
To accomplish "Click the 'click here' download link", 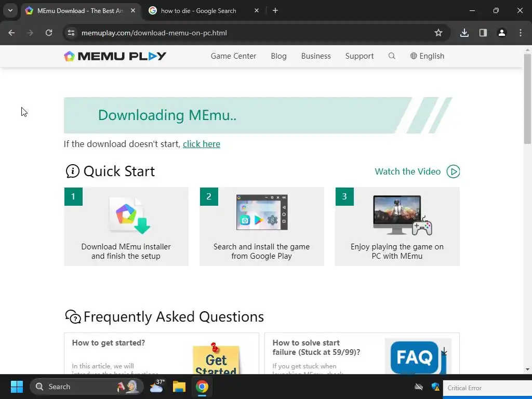I will pos(202,144).
